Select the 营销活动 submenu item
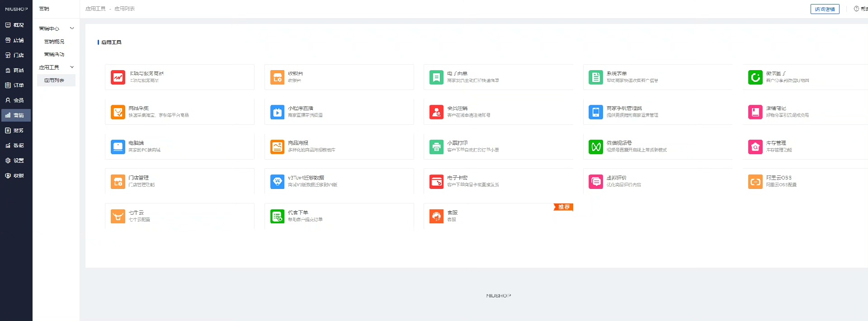Image resolution: width=868 pixels, height=321 pixels. click(x=54, y=54)
